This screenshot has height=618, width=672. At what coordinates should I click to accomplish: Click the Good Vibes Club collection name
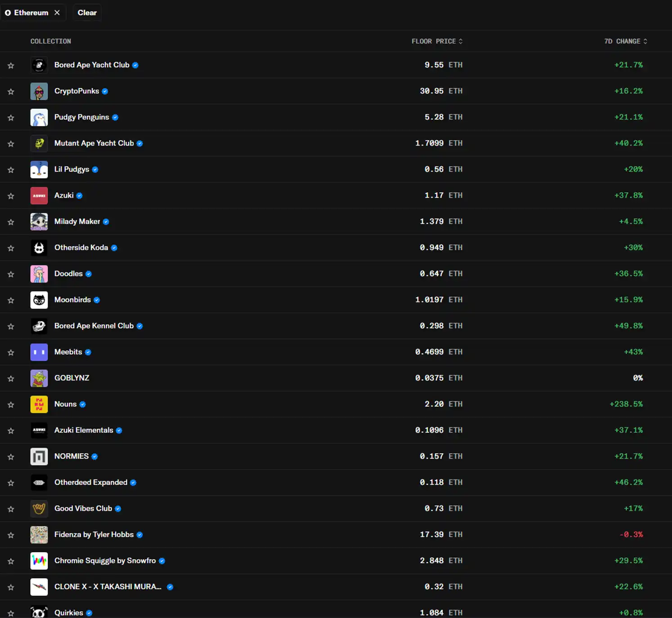(83, 509)
